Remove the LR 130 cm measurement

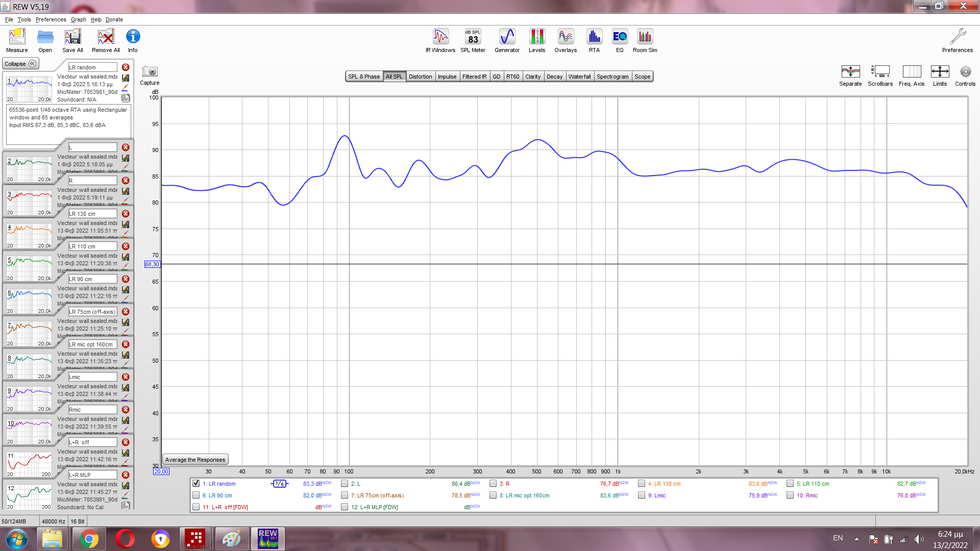click(126, 214)
